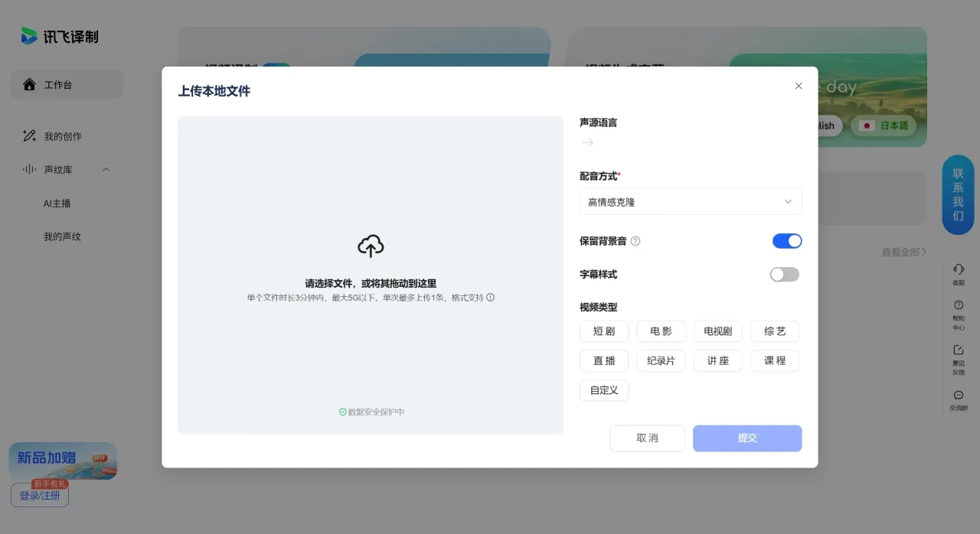Select the 电视剧 video type
Viewport: 980px width, 534px height.
(718, 331)
